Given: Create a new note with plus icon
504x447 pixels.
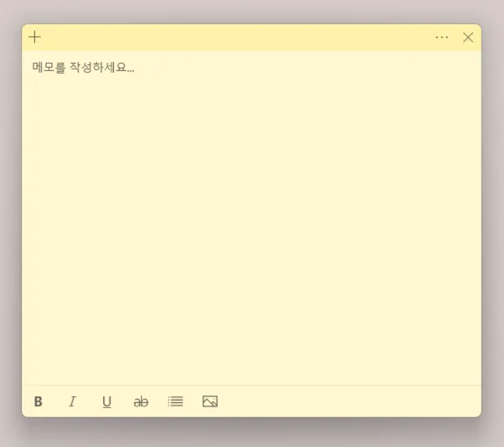Looking at the screenshot, I should (x=35, y=37).
